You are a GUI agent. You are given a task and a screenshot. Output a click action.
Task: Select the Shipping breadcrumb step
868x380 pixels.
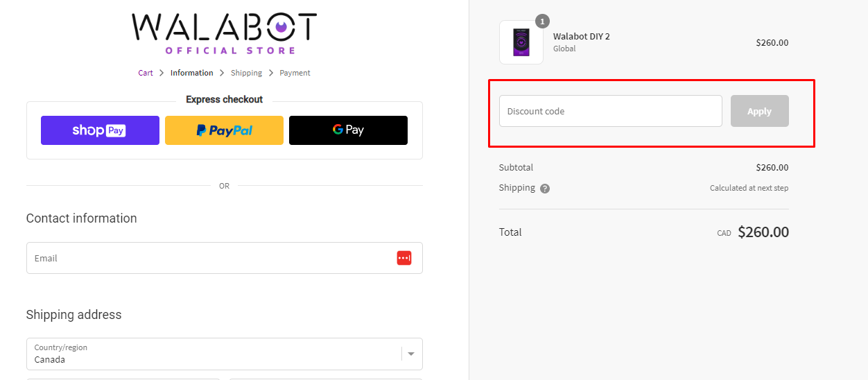tap(247, 73)
